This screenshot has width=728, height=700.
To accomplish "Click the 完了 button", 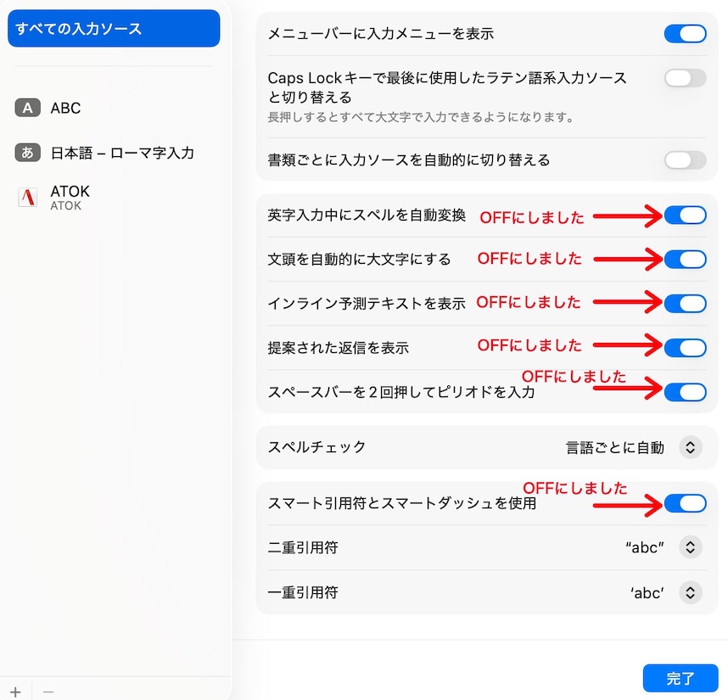I will pos(680,678).
